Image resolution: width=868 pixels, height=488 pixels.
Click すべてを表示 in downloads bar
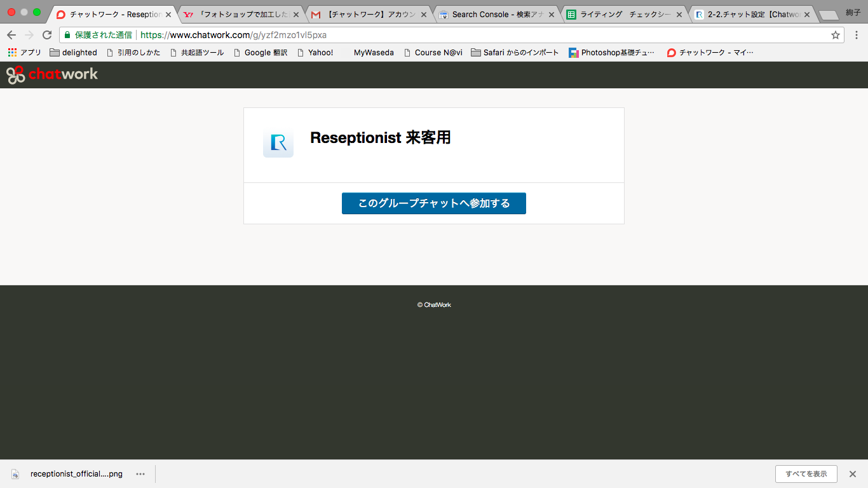click(x=806, y=474)
